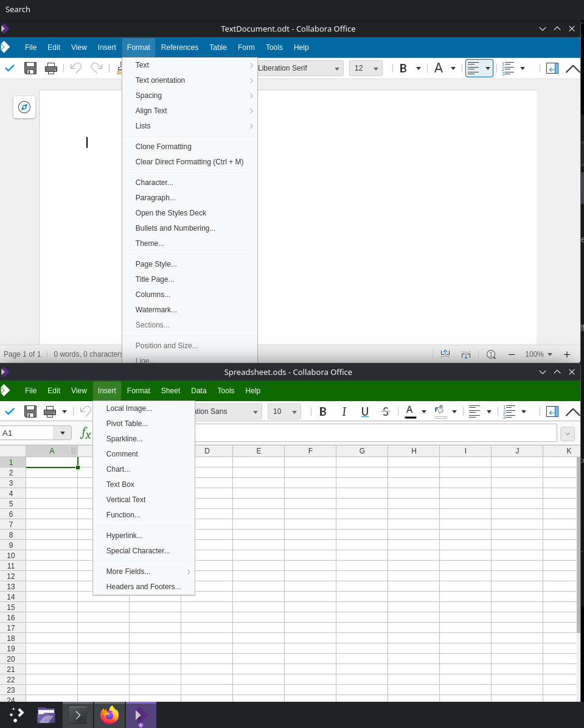Open the Sheet menu in the spreadsheet

click(x=170, y=391)
